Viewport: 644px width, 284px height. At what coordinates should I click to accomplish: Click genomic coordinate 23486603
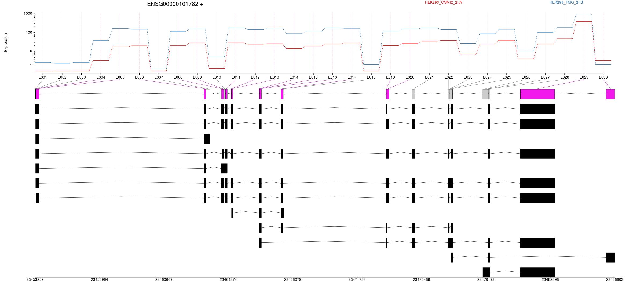point(614,279)
